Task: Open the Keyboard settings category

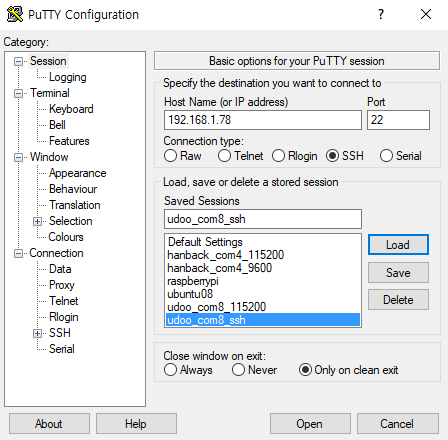Action: point(71,109)
